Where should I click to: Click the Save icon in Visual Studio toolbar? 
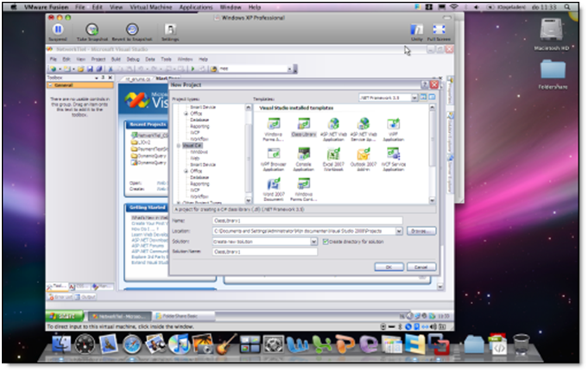tap(90, 69)
